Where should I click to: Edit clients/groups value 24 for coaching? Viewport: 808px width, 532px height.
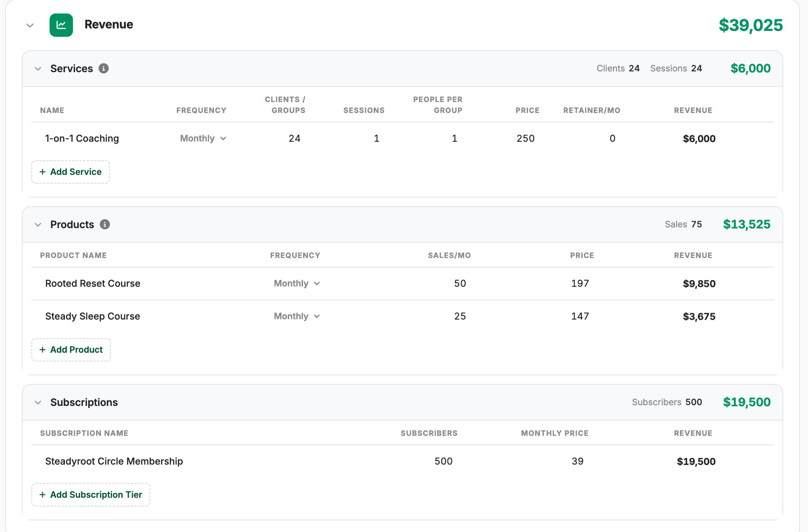[295, 138]
